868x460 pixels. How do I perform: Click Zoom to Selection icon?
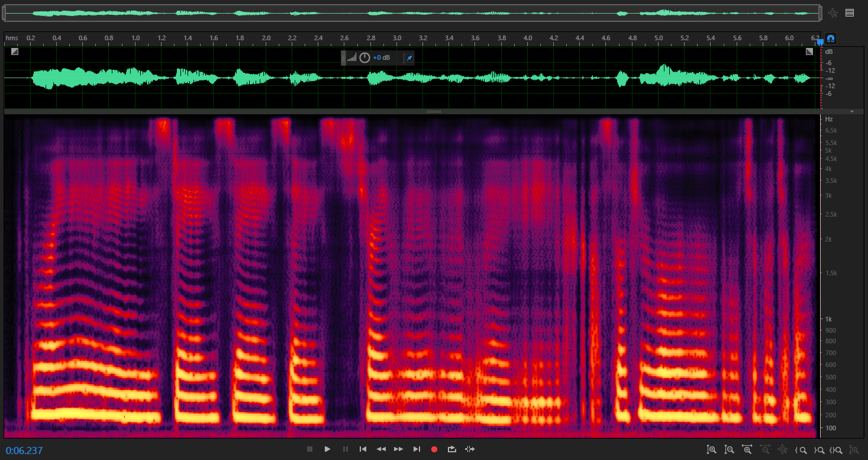click(837, 450)
